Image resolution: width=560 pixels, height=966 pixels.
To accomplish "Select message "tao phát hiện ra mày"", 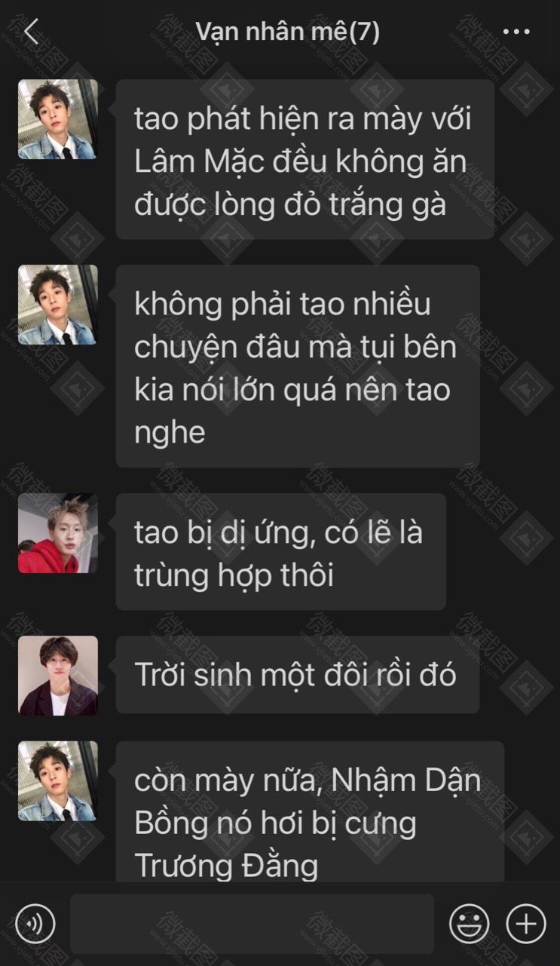I will 305,160.
